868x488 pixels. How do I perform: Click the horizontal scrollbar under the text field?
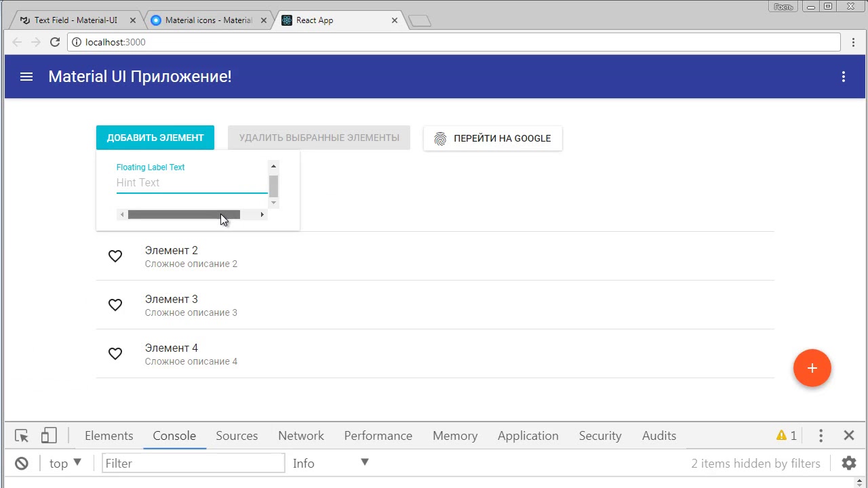tap(192, 215)
